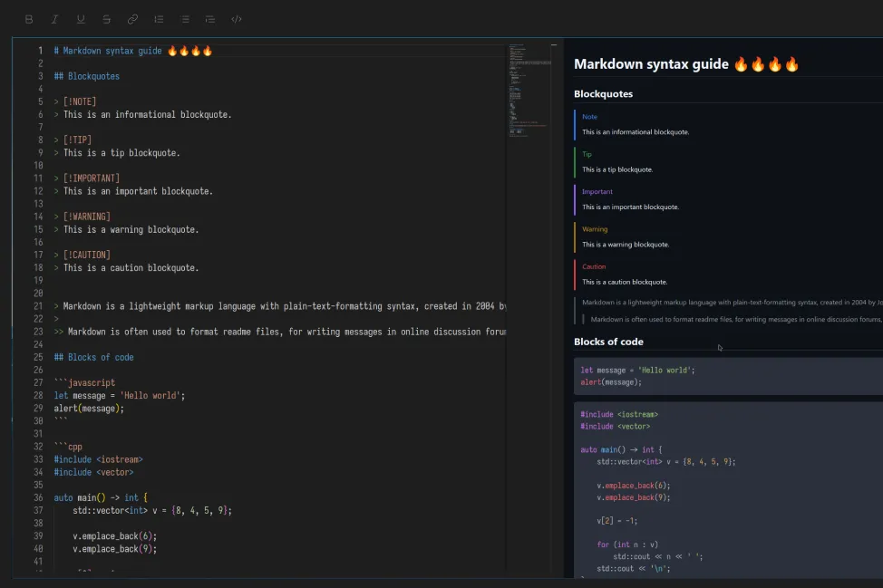Image resolution: width=883 pixels, height=588 pixels.
Task: Toggle underline formatting
Action: pos(81,18)
